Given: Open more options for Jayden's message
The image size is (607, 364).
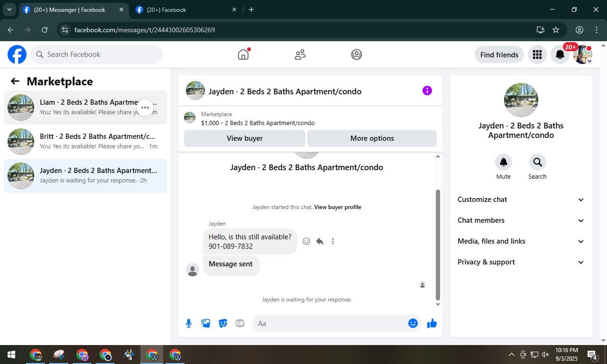Looking at the screenshot, I should click(x=333, y=241).
